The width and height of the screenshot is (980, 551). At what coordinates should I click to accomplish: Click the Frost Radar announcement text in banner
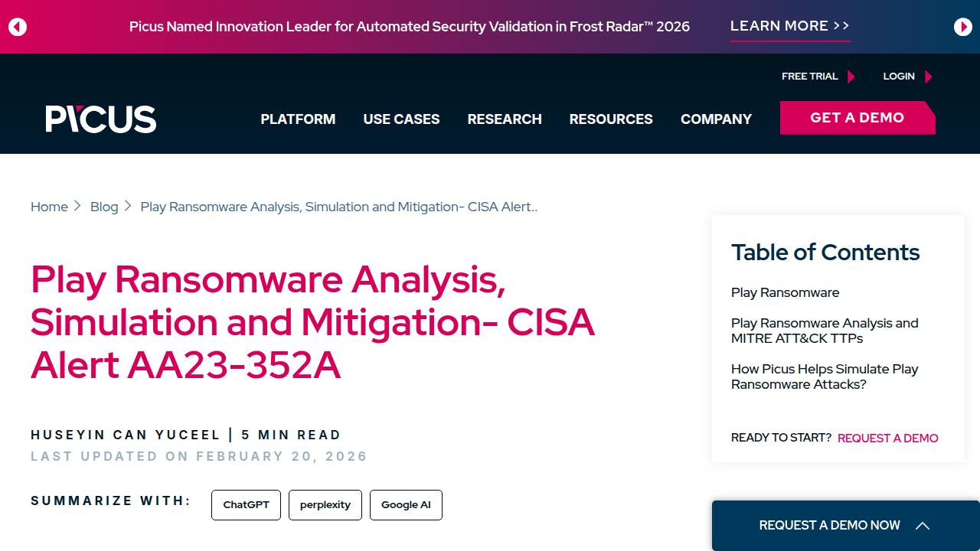410,27
